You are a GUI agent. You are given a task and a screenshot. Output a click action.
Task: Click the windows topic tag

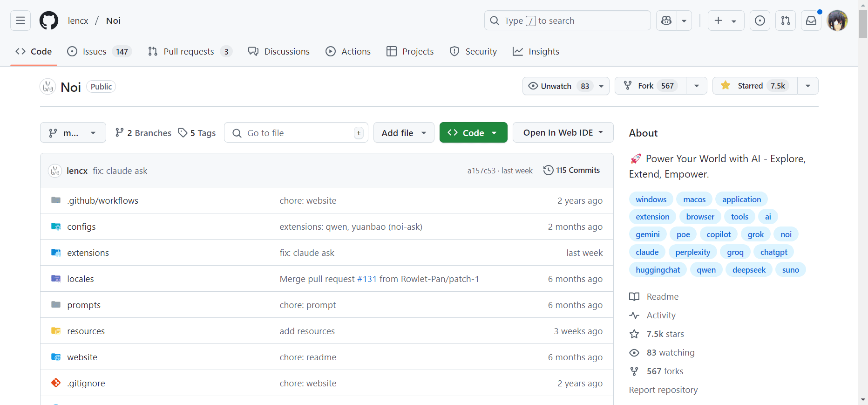(651, 199)
